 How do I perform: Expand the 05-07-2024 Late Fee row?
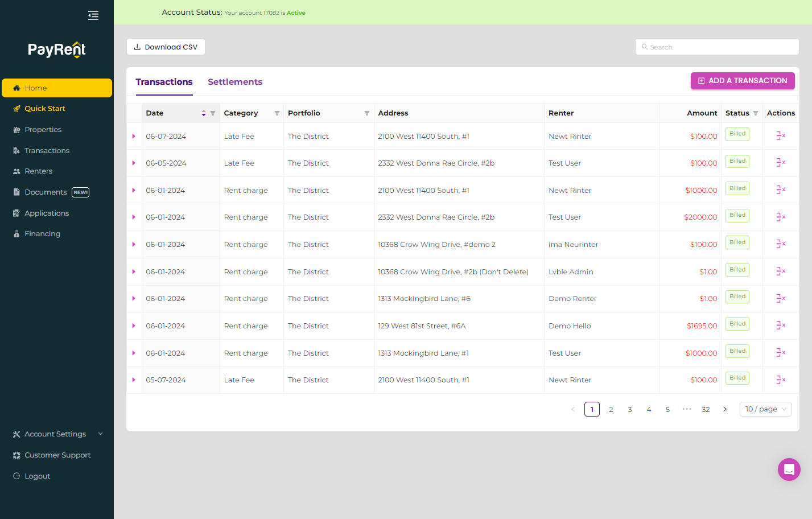click(134, 380)
